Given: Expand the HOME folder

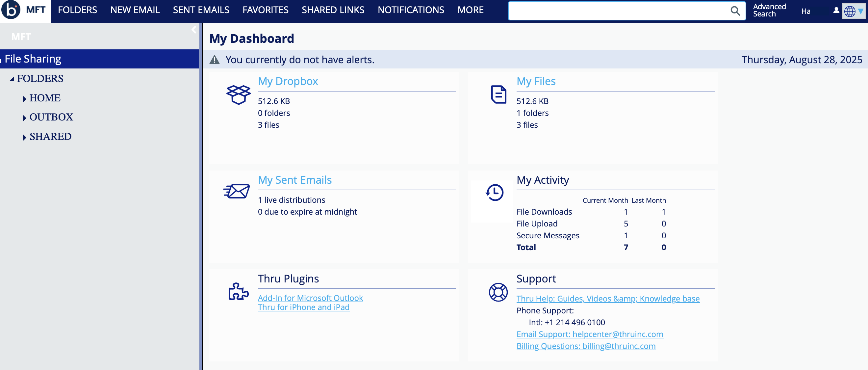Looking at the screenshot, I should tap(25, 98).
